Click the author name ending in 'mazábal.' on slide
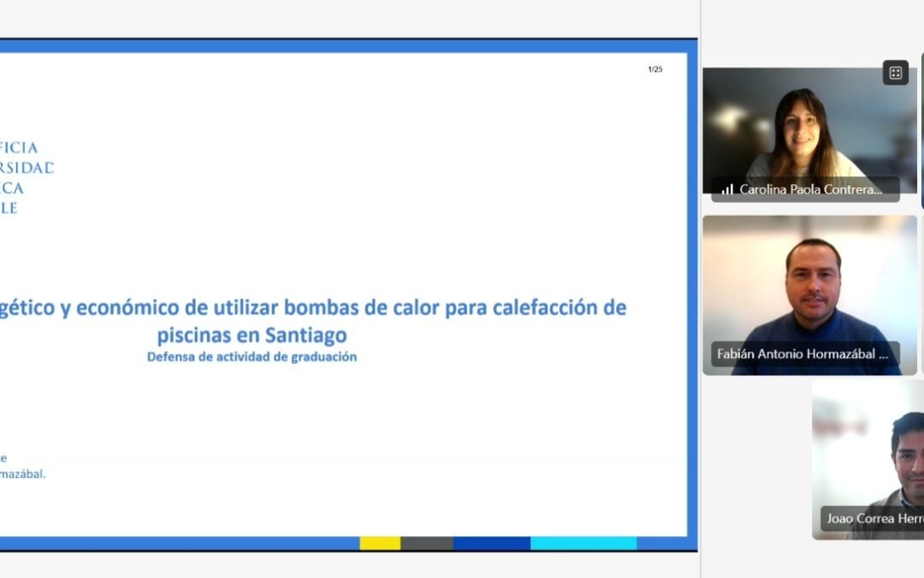 (23, 474)
